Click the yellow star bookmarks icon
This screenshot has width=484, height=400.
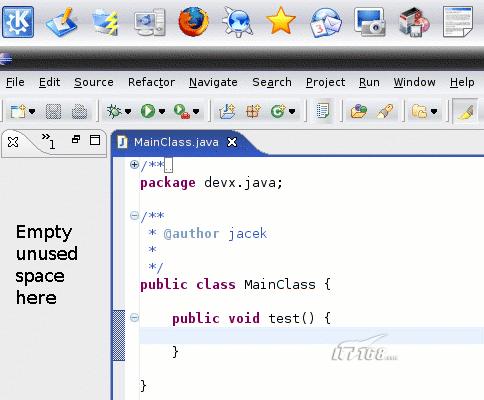[281, 21]
